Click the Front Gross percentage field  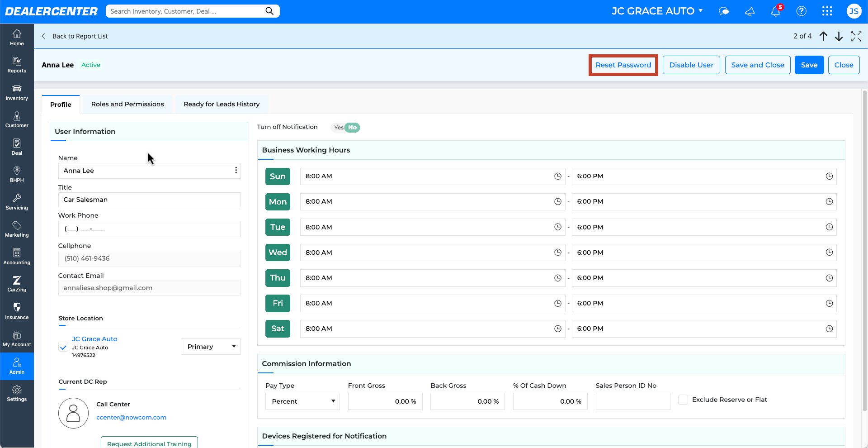pos(385,401)
